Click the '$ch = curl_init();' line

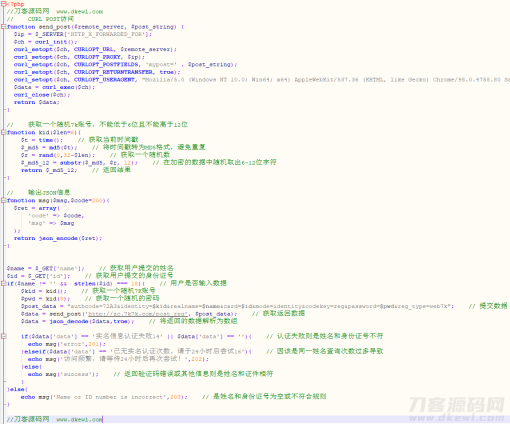point(45,42)
